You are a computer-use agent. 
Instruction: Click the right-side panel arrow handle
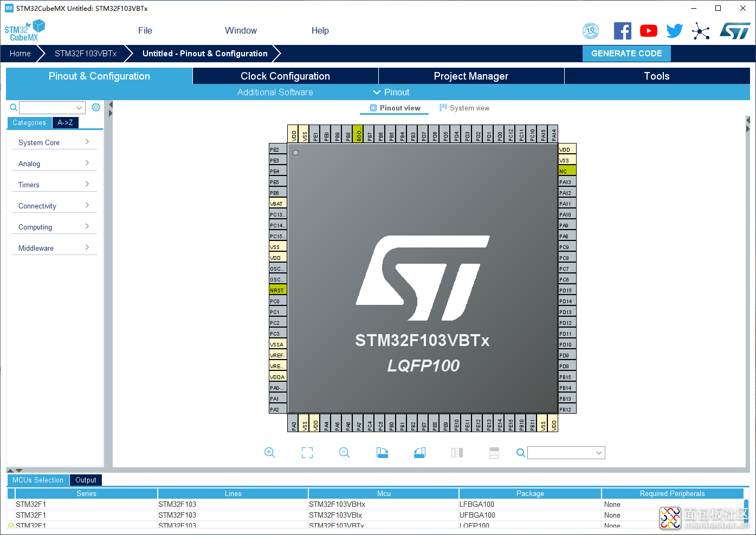[x=748, y=125]
